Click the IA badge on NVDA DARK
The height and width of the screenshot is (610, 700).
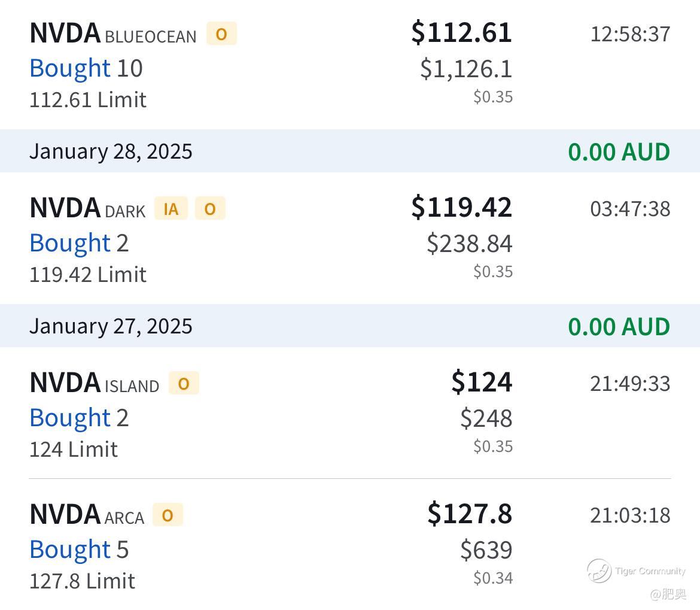pos(171,209)
